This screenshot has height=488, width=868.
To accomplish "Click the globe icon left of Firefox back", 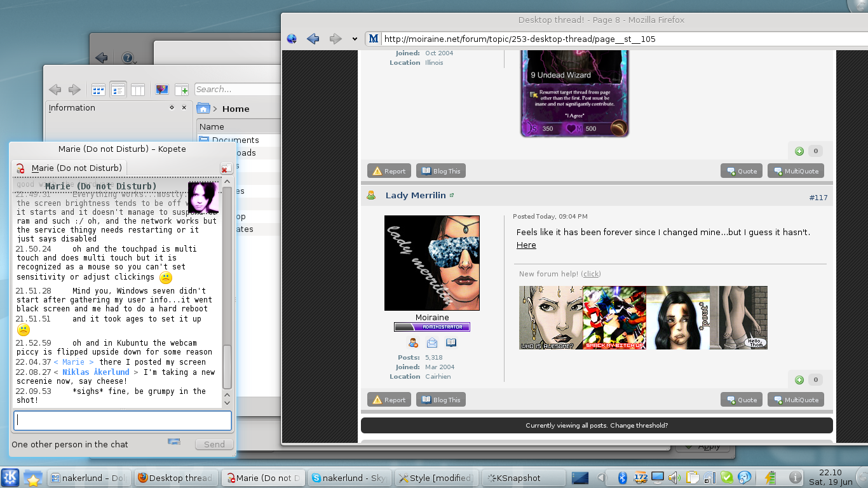I will [292, 39].
